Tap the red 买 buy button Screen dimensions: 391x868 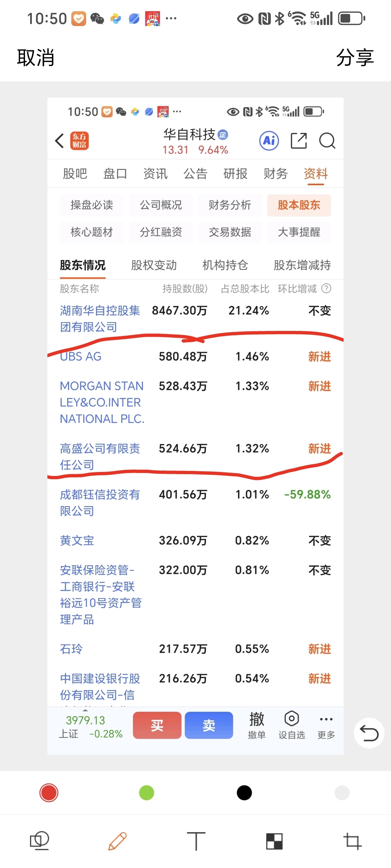pos(157,725)
